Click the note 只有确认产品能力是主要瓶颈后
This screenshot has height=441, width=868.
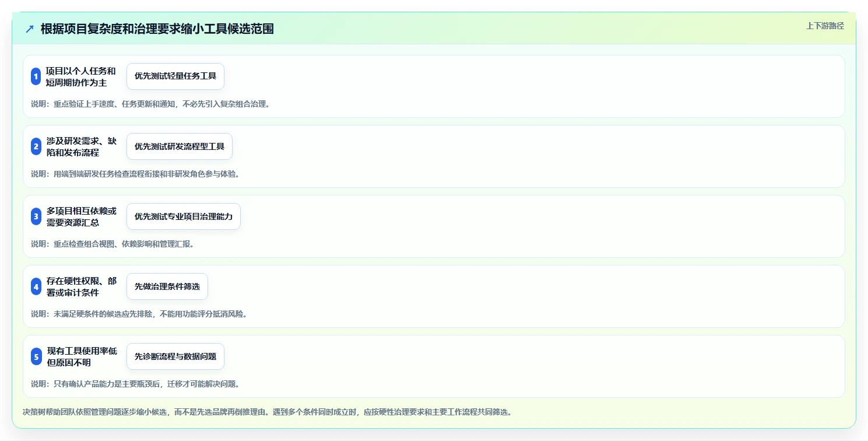point(135,384)
